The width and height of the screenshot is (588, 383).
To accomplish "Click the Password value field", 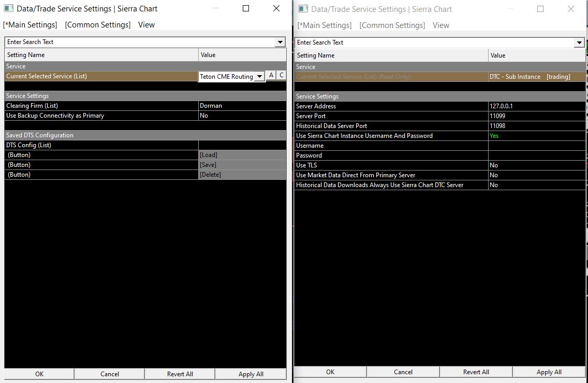I will click(x=537, y=155).
